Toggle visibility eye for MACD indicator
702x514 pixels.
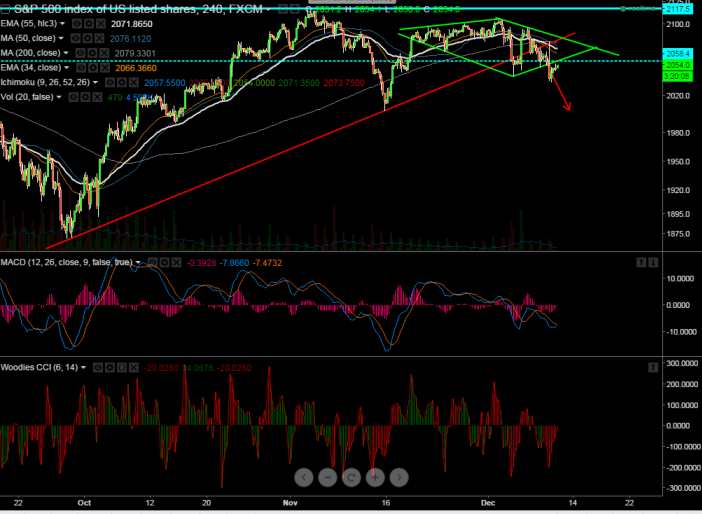pyautogui.click(x=153, y=262)
